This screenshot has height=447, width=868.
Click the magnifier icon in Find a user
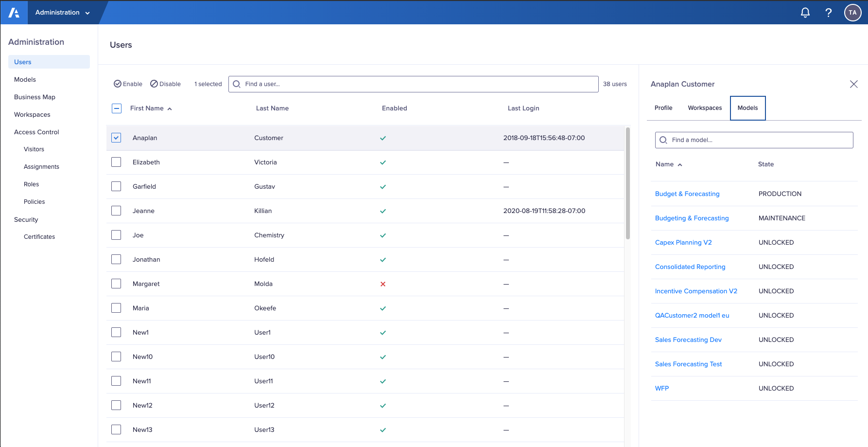click(x=237, y=84)
